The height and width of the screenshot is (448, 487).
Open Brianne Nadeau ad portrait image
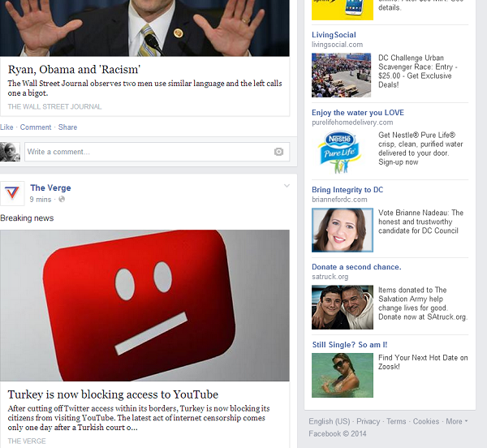point(343,230)
